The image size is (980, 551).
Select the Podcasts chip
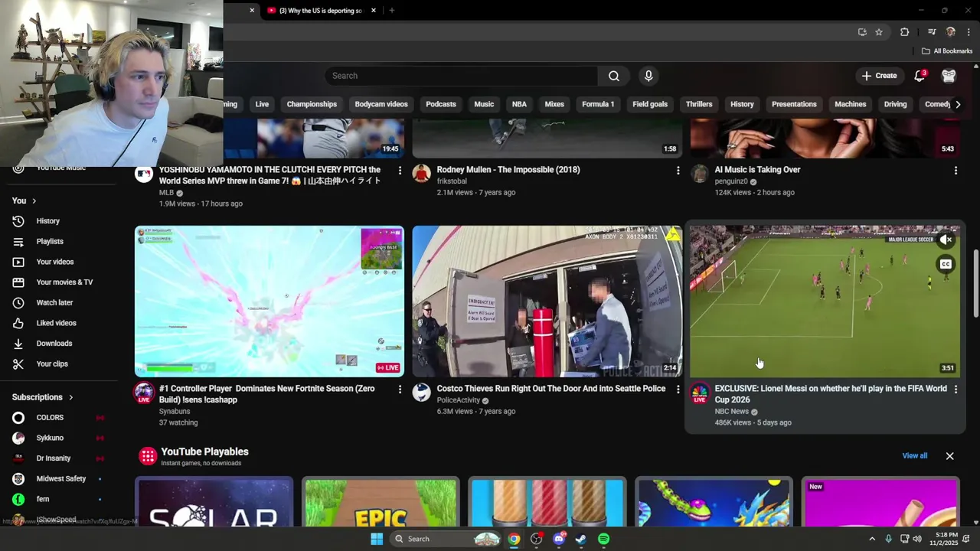pyautogui.click(x=441, y=104)
